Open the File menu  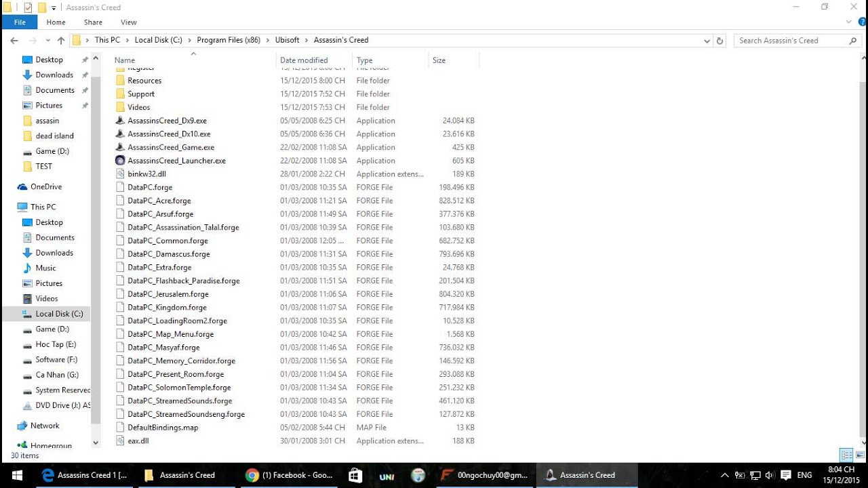[20, 22]
